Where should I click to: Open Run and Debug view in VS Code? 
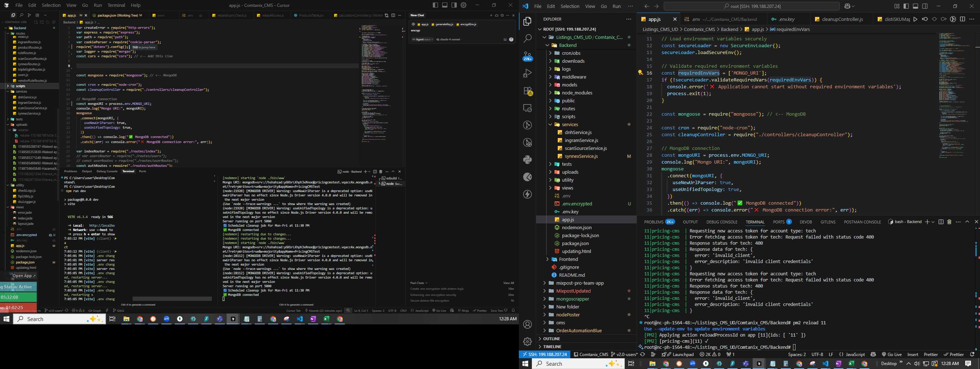click(x=527, y=73)
